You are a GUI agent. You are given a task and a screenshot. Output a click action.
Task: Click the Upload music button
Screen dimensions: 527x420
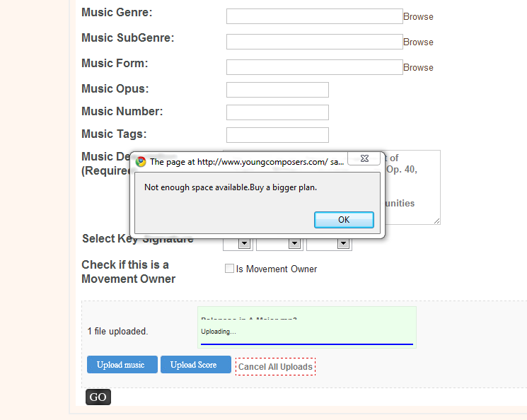tap(122, 365)
